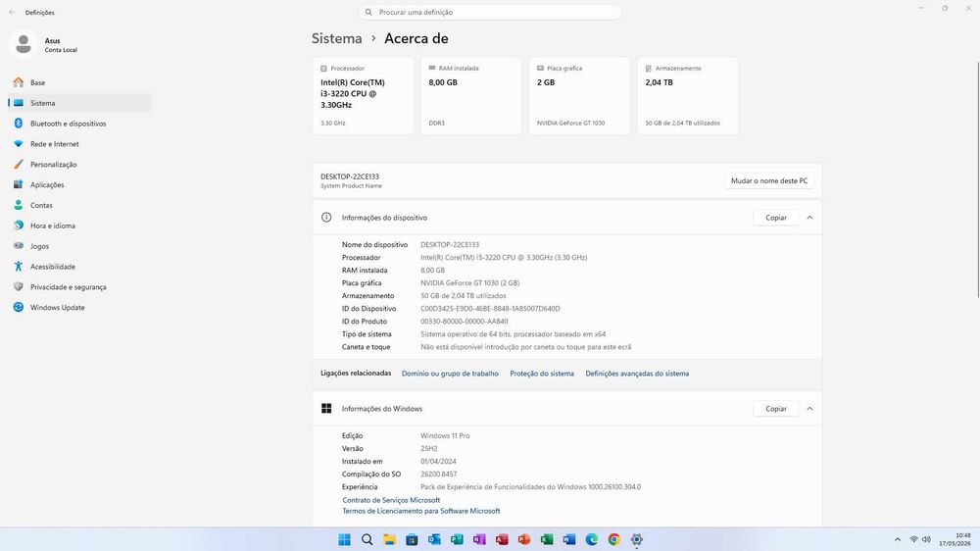Launch Google Chrome from the taskbar
The height and width of the screenshot is (551, 980).
(x=614, y=539)
